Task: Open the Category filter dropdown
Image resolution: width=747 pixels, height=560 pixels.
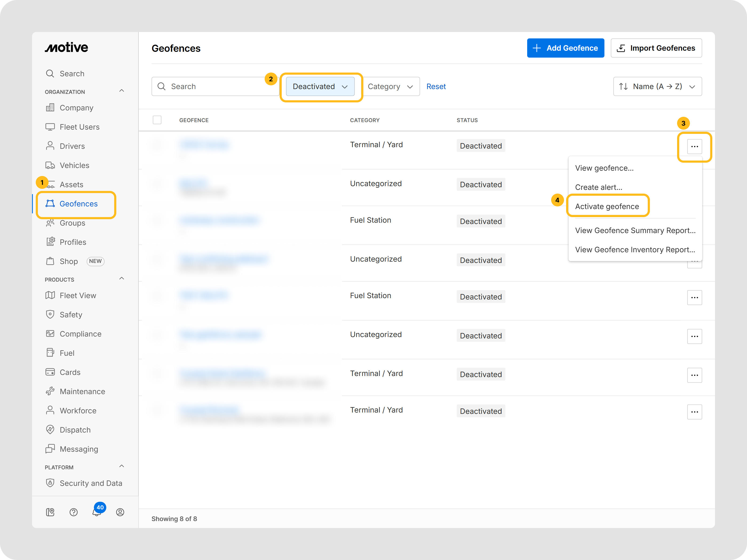Action: 390,86
